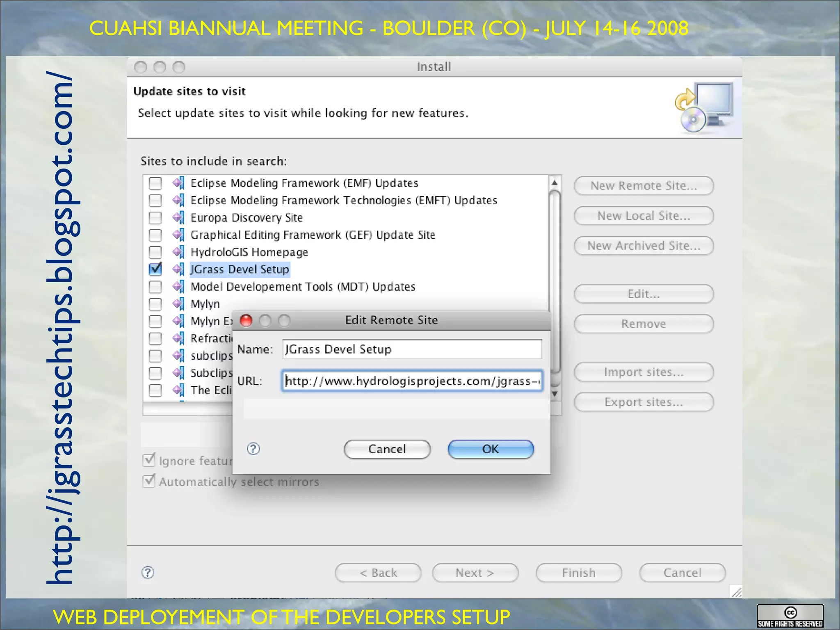Image resolution: width=840 pixels, height=630 pixels.
Task: Select the Eclipse Modeling Framework Technologies (EMFT) entry
Action: pyautogui.click(x=344, y=201)
